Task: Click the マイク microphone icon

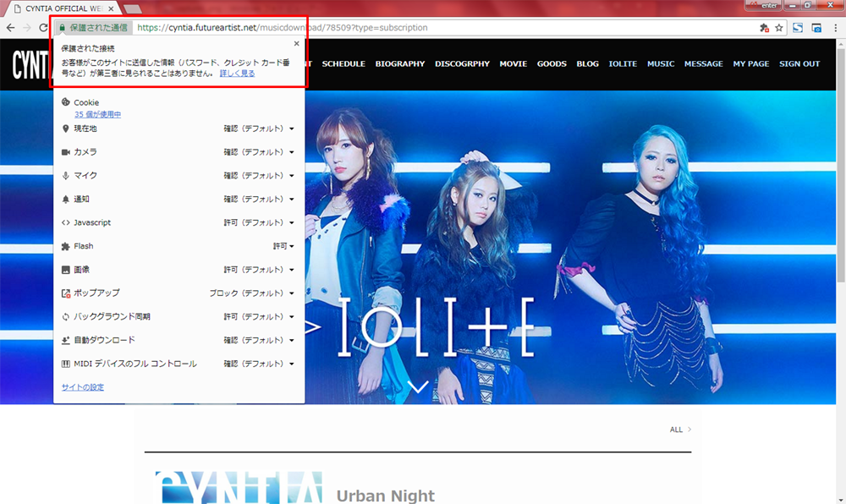Action: 66,175
